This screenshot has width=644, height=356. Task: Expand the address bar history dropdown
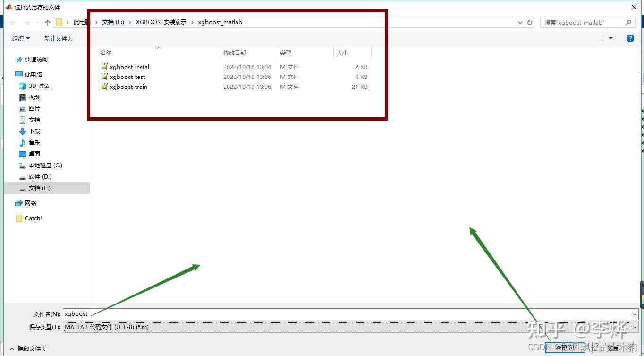tap(520, 22)
